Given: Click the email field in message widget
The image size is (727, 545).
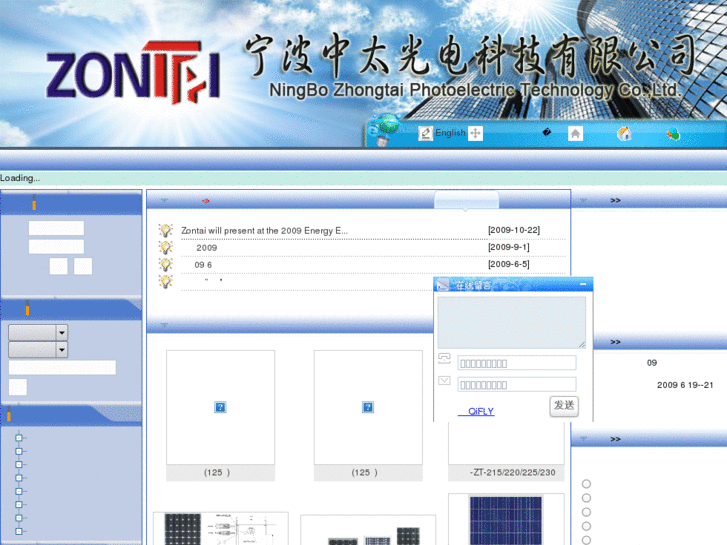Looking at the screenshot, I should coord(517,385).
